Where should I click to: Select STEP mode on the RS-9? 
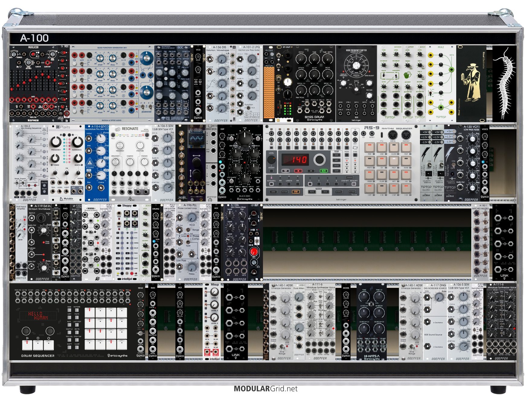296,192
